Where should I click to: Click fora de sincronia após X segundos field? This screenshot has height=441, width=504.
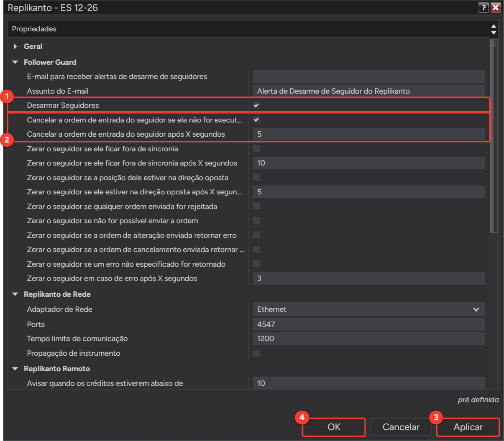(368, 163)
